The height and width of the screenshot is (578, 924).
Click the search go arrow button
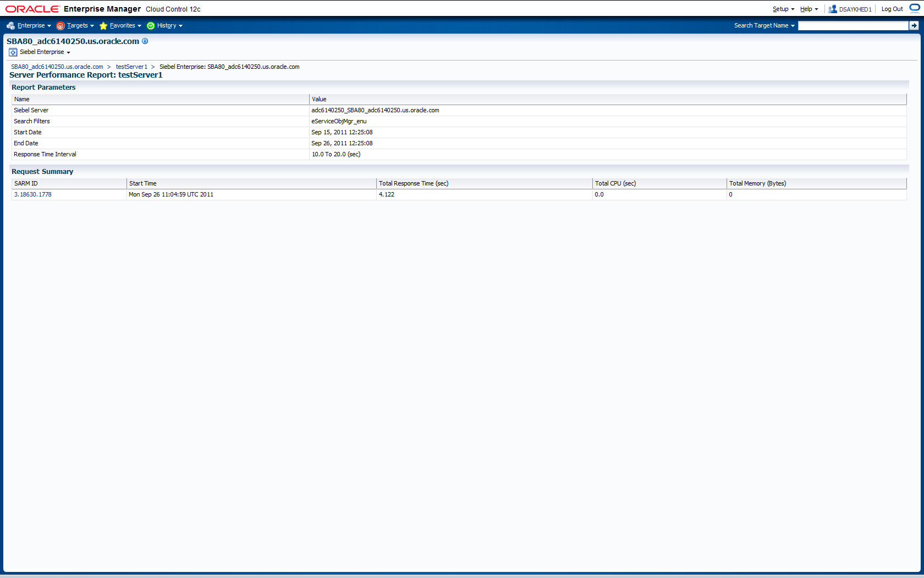coord(914,25)
